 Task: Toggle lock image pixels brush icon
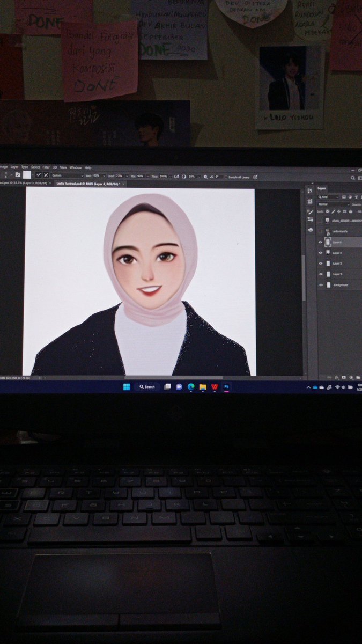tap(333, 211)
